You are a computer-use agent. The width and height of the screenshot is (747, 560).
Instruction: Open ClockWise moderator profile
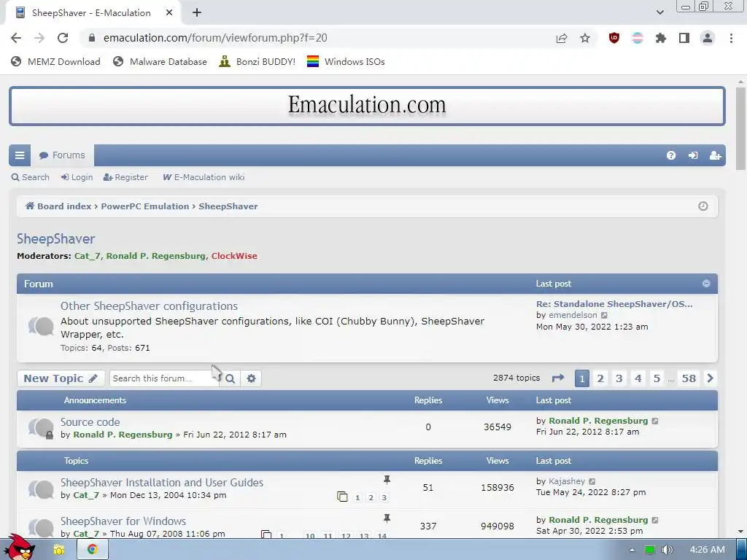[x=234, y=256]
